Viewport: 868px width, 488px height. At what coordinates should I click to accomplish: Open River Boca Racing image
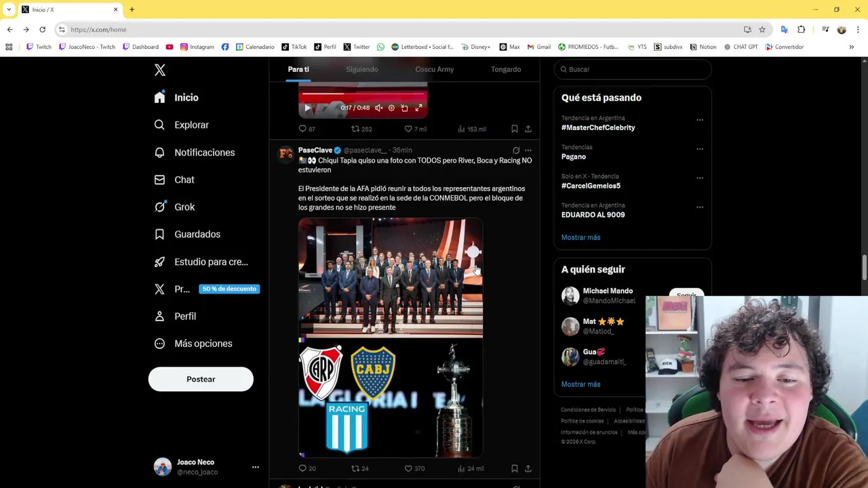pos(391,398)
